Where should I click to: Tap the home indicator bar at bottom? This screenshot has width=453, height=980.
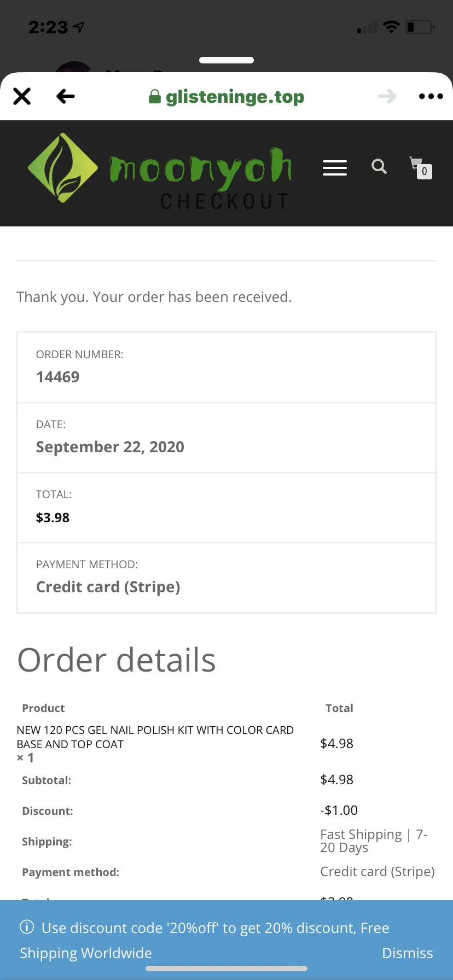tap(226, 969)
